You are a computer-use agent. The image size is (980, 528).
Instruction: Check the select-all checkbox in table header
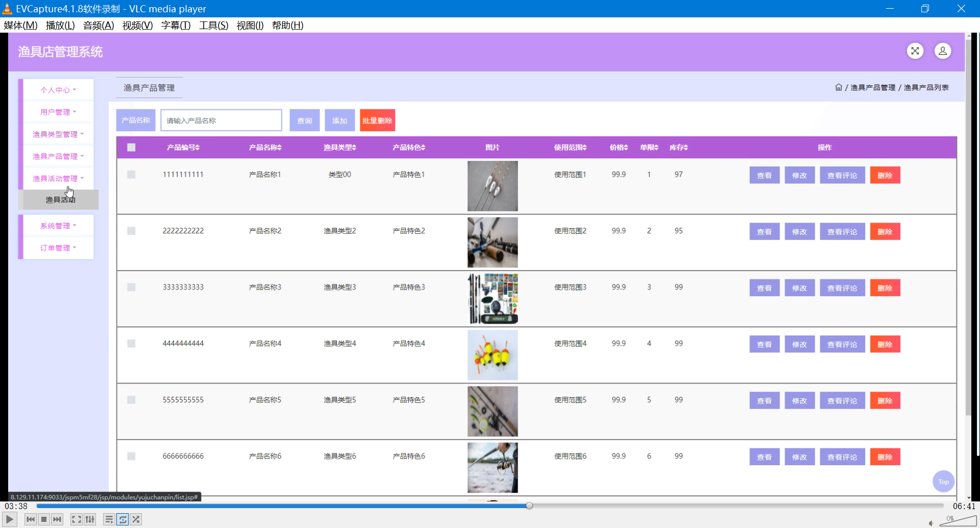coord(131,148)
